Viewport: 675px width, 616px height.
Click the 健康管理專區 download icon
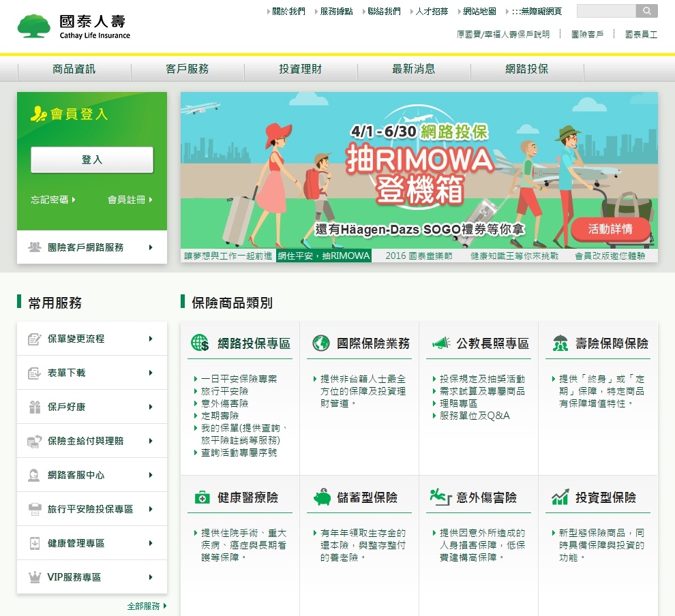point(35,543)
